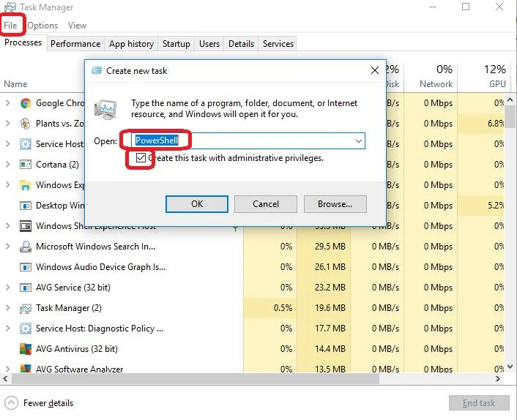Click the Cortana process icon
The image size is (517, 420).
[x=26, y=165]
